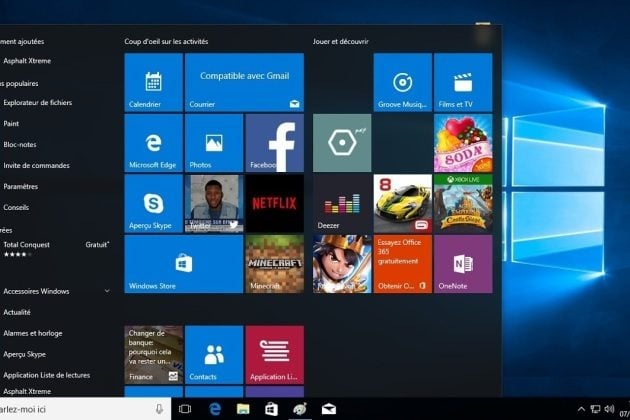
Task: Open the hexagon PicsArt tile
Action: (342, 143)
